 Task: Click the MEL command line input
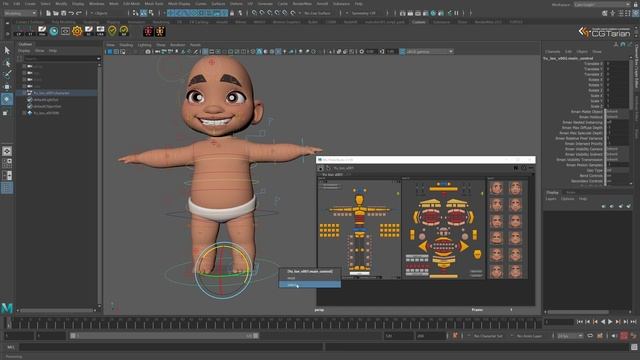pos(171,347)
